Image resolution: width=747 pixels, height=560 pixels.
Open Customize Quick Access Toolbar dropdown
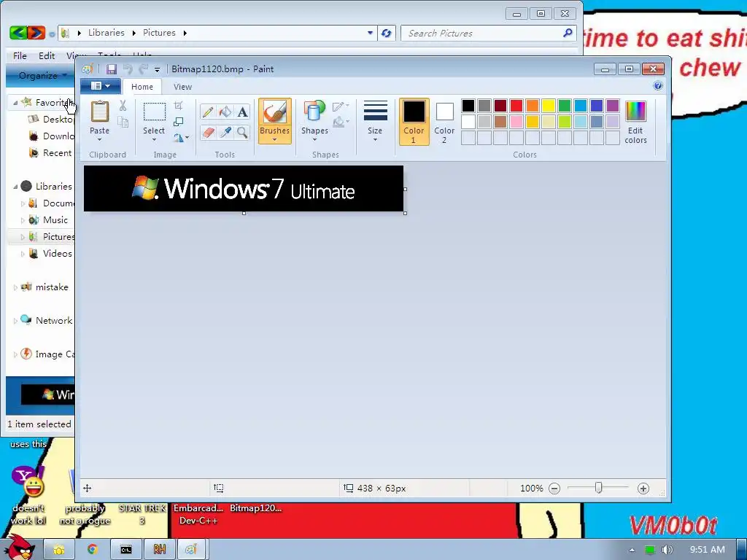click(157, 69)
